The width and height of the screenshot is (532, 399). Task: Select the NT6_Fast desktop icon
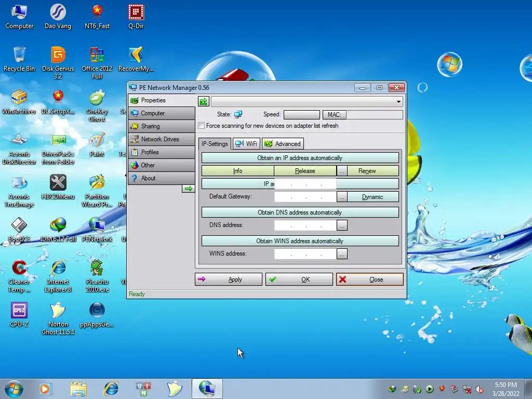pyautogui.click(x=97, y=17)
